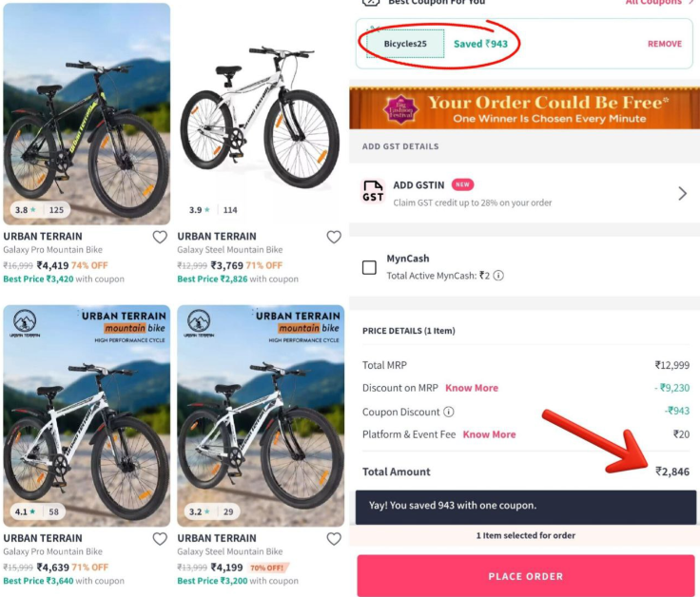Viewport: 700px width, 597px height.
Task: Tap heart icon on ₹3,769 Galaxy Steel bike
Action: (334, 237)
